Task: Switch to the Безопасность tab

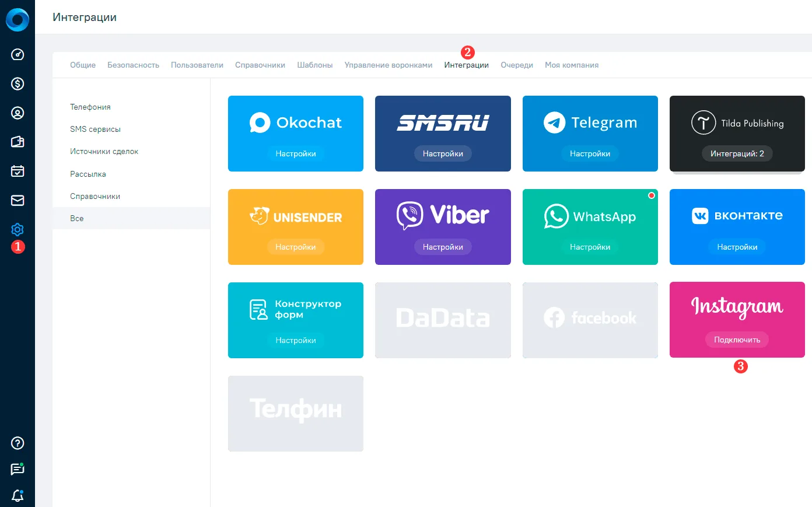Action: tap(133, 65)
